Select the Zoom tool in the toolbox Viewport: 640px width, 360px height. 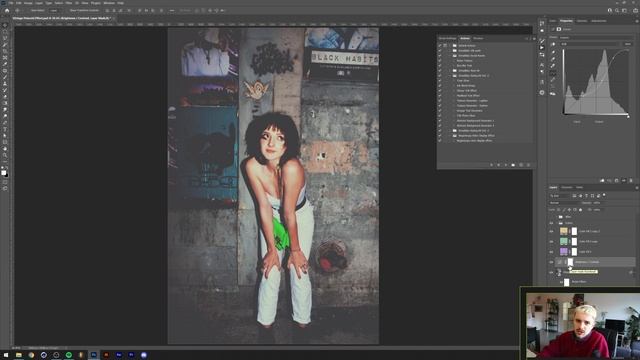click(x=5, y=156)
